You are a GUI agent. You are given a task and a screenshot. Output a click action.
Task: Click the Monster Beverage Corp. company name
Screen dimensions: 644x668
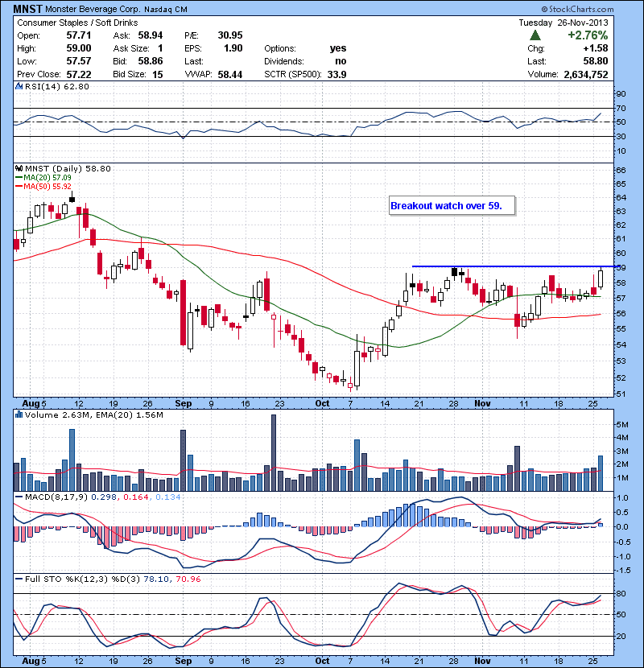click(x=93, y=9)
